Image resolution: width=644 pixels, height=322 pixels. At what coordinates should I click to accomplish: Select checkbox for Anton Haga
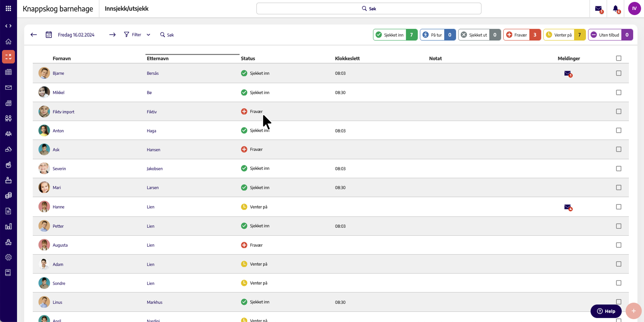[619, 130]
